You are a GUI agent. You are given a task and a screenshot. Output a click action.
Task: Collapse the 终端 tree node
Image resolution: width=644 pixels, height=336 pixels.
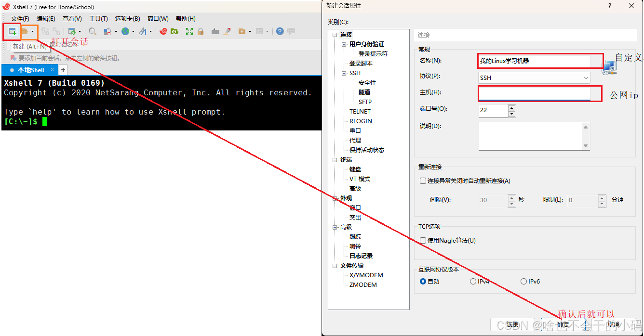pos(335,159)
